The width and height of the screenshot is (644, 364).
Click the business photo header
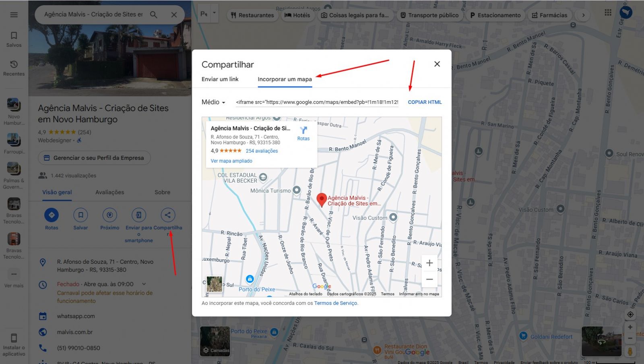pyautogui.click(x=110, y=60)
